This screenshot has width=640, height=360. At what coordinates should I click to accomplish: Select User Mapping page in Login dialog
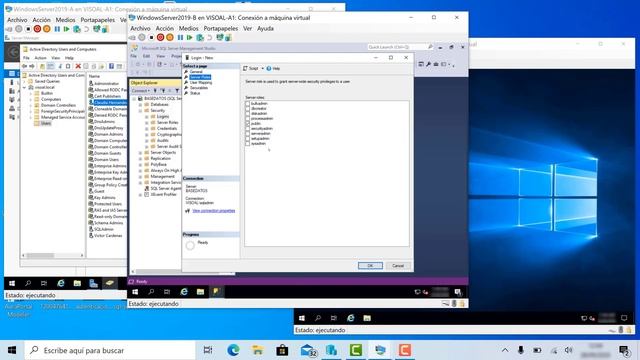[x=201, y=82]
